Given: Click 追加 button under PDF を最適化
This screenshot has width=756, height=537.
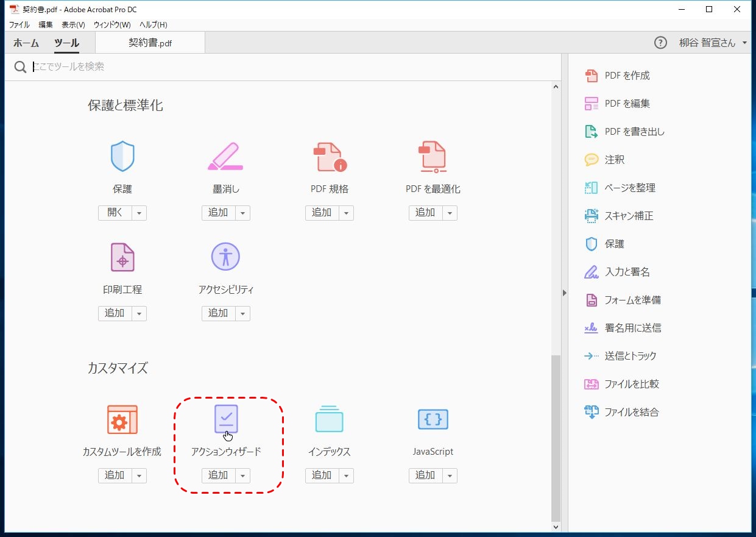Looking at the screenshot, I should tap(426, 213).
